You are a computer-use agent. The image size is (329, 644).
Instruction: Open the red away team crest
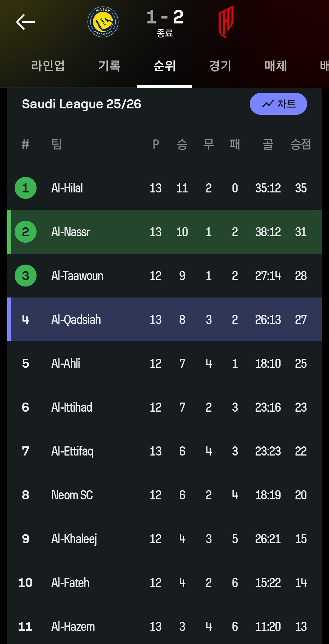(226, 22)
